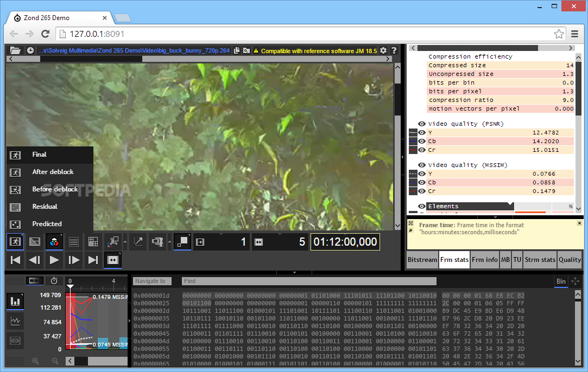Choose Predicted picture mode

tap(50, 223)
